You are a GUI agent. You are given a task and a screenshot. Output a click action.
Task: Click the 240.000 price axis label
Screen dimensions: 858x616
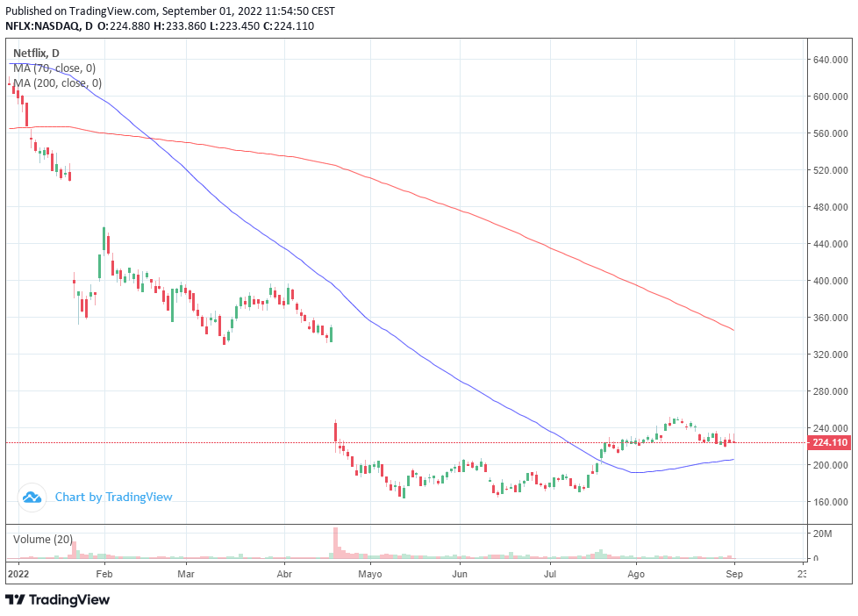[830, 428]
